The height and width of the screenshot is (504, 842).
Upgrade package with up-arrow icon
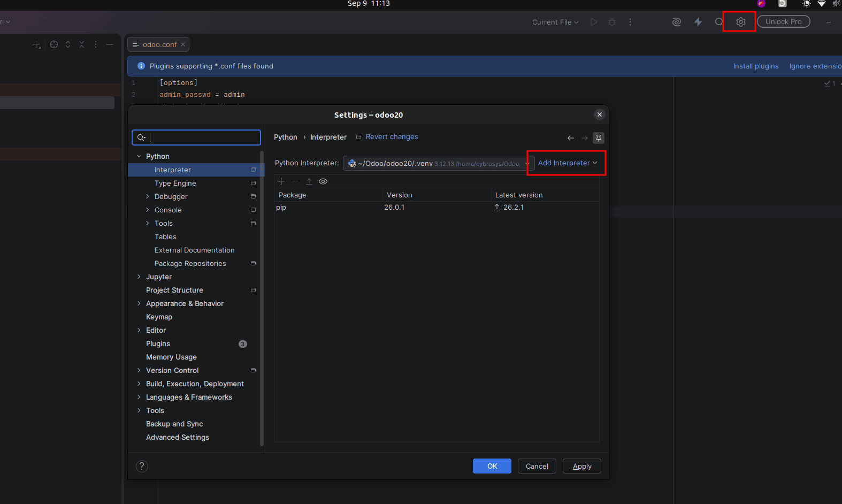click(x=309, y=181)
